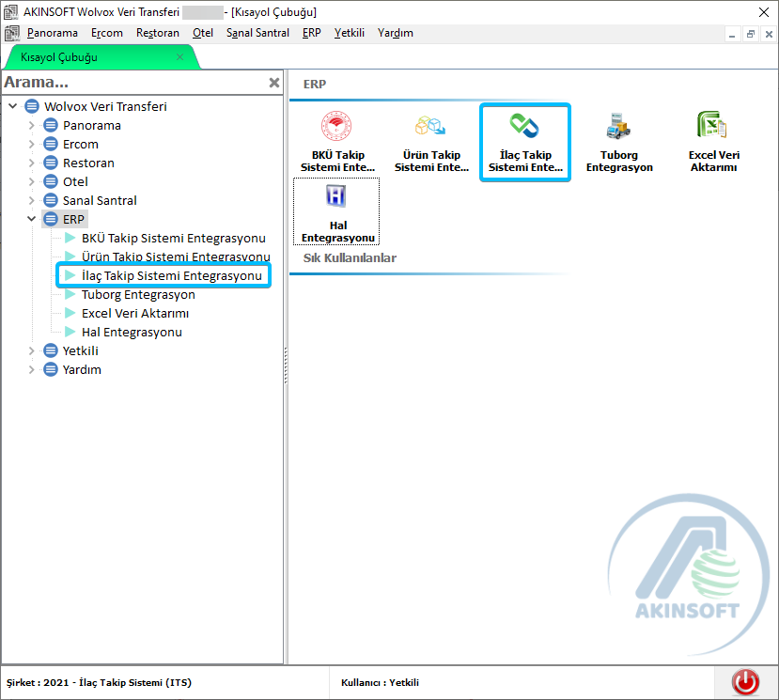Click arrow icon beside Hal Entegrasyonu tree item
The width and height of the screenshot is (779, 700).
[x=70, y=332]
